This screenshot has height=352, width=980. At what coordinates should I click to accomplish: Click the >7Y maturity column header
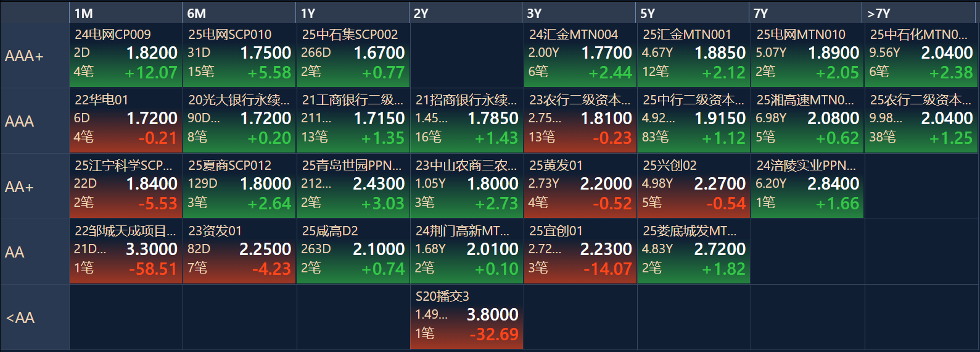tap(920, 13)
